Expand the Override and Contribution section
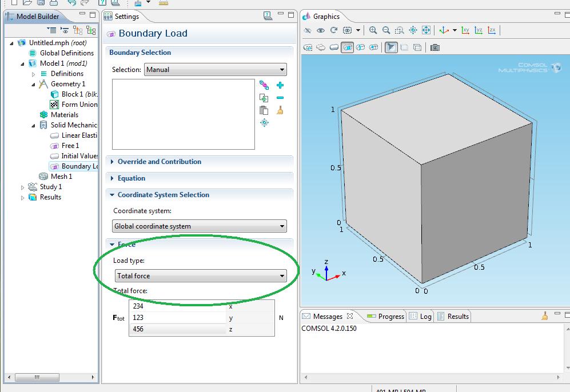Screen dimensions: 570x392 159,162
